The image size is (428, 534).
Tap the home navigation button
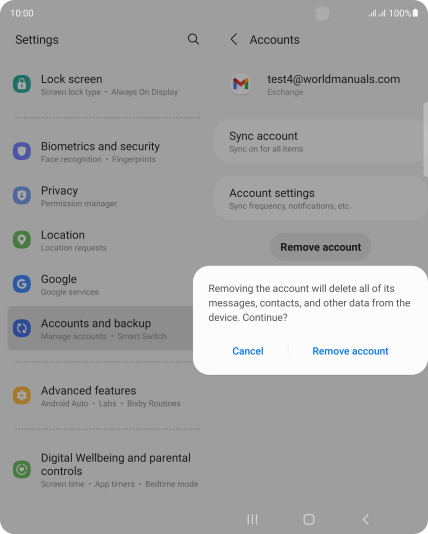pyautogui.click(x=309, y=519)
